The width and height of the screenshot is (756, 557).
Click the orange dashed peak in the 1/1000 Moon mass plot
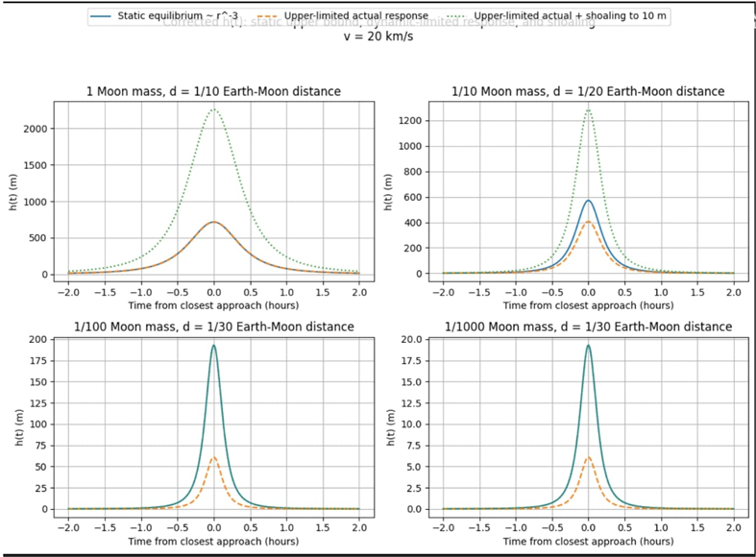point(588,457)
